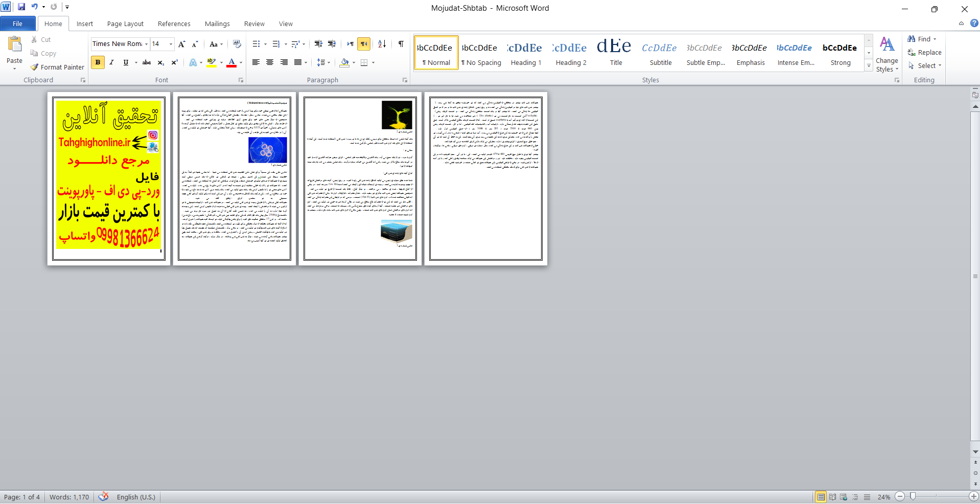Center align the text
This screenshot has width=980, height=504.
(x=270, y=62)
